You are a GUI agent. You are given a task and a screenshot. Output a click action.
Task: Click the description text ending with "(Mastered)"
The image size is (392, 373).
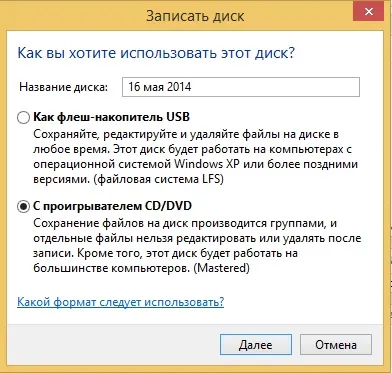pyautogui.click(x=197, y=246)
